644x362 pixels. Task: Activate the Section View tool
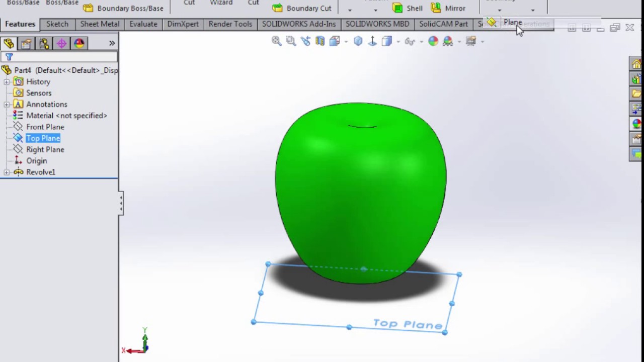point(320,41)
